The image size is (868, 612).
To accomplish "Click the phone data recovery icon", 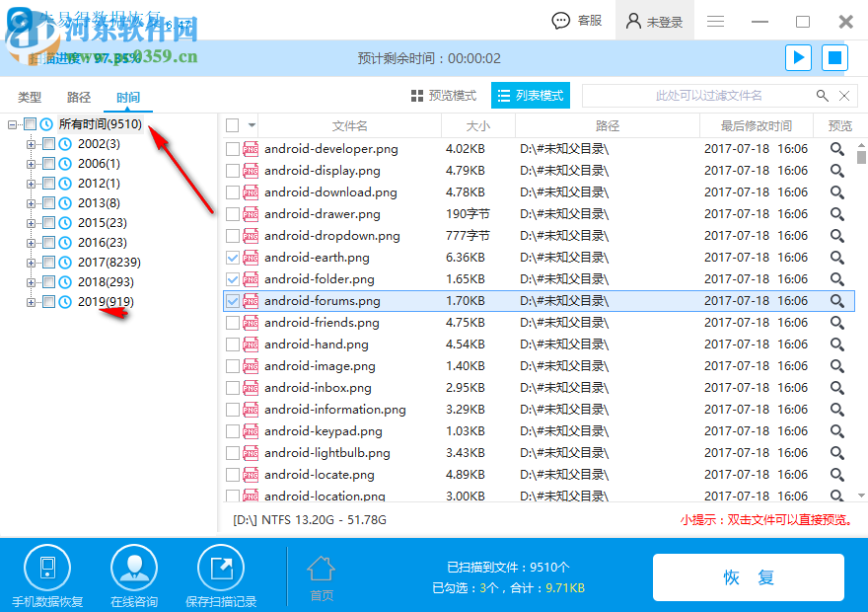I will coord(46,569).
